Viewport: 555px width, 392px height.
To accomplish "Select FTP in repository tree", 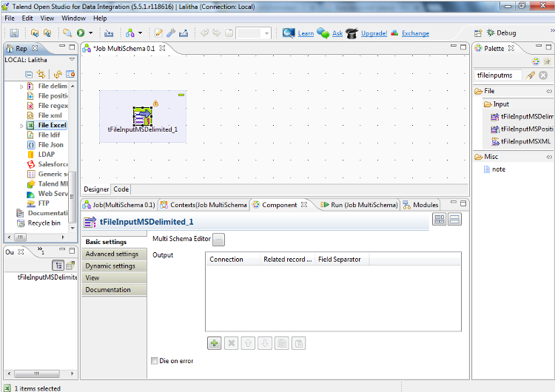I will (x=44, y=203).
